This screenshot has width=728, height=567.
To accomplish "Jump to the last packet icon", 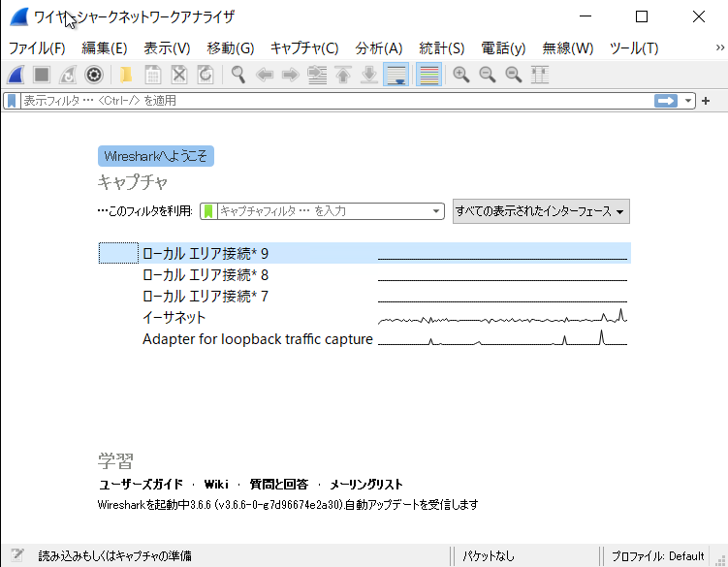I will click(x=369, y=75).
